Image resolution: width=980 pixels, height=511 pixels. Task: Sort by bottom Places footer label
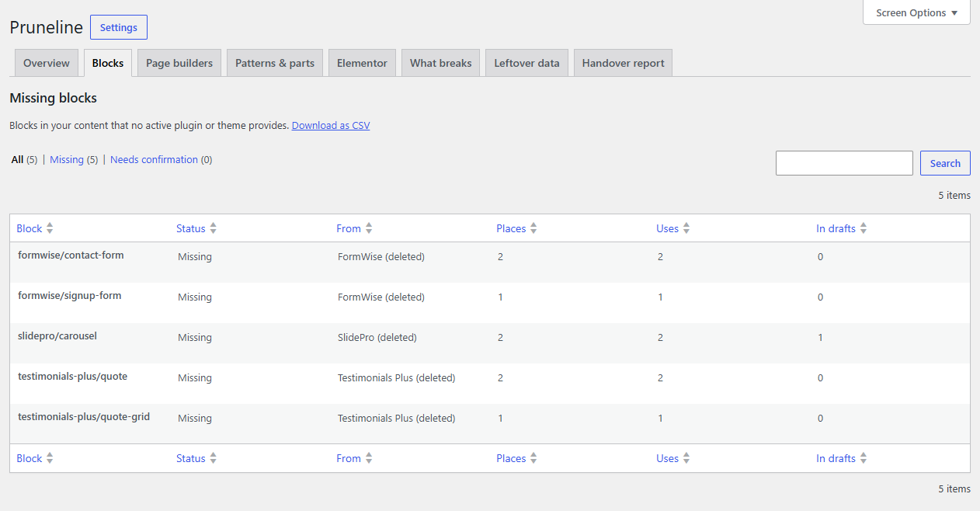(x=511, y=458)
